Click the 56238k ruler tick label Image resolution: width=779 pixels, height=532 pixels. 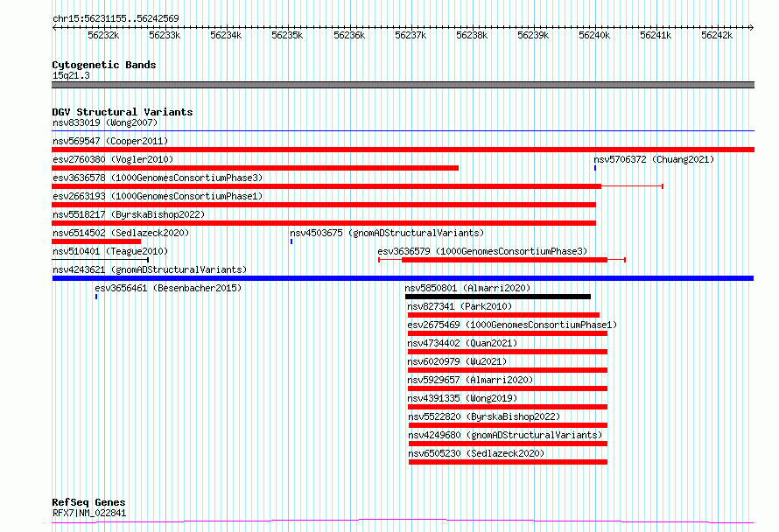[x=472, y=35]
